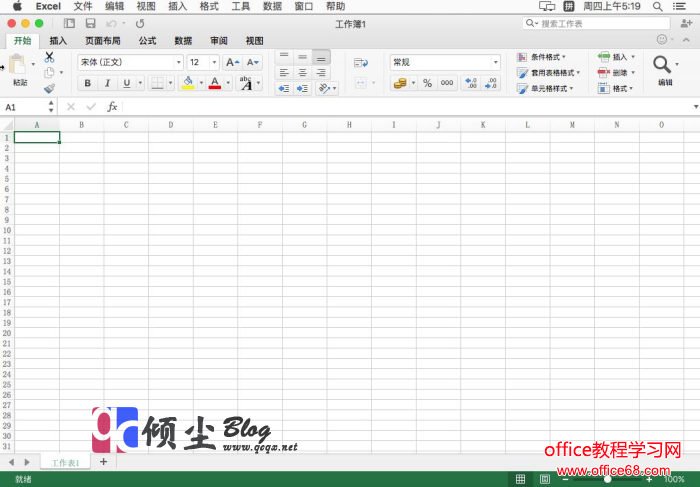The image size is (700, 487).
Task: Toggle Bold formatting
Action: click(88, 83)
